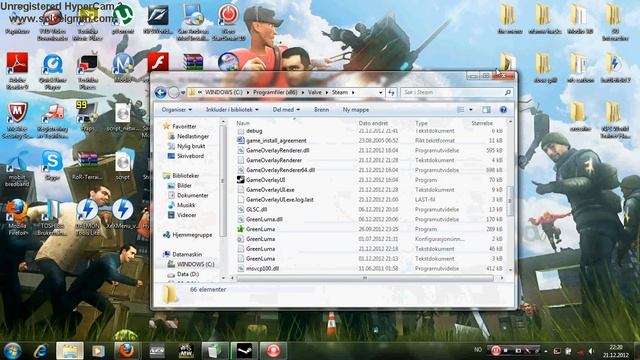Click the volume speaker tray icon

[x=590, y=351]
